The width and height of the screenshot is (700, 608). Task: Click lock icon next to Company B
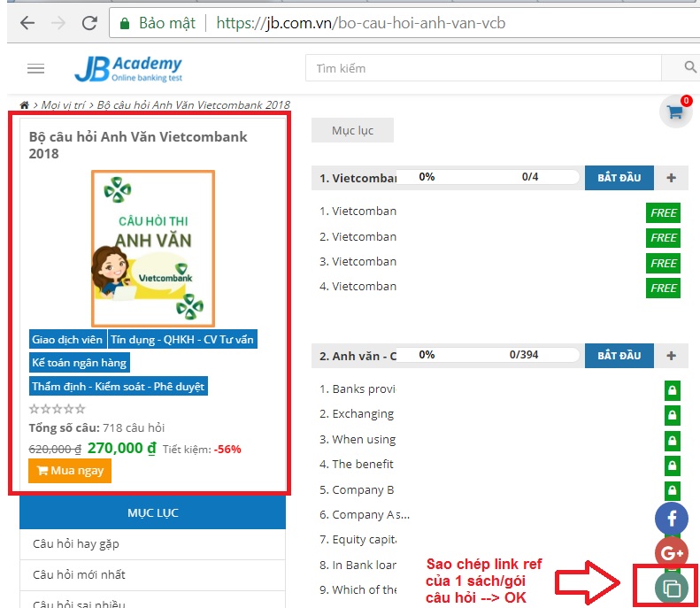672,490
